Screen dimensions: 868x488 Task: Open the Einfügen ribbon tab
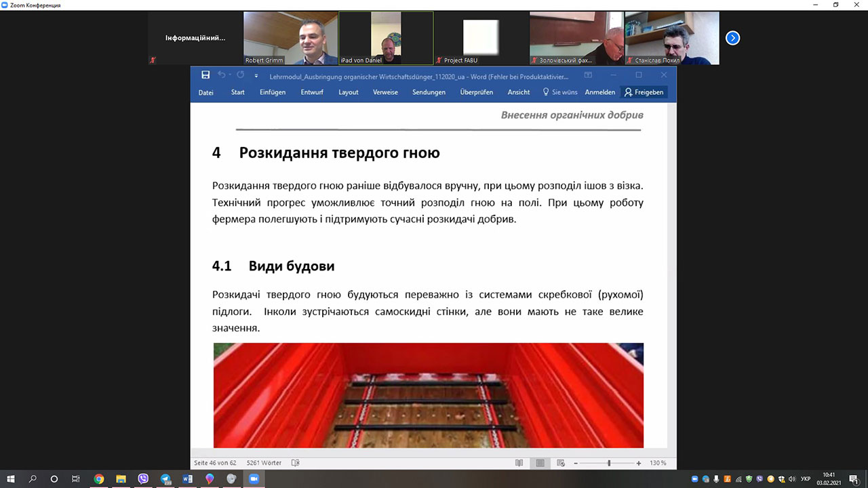pyautogui.click(x=273, y=92)
